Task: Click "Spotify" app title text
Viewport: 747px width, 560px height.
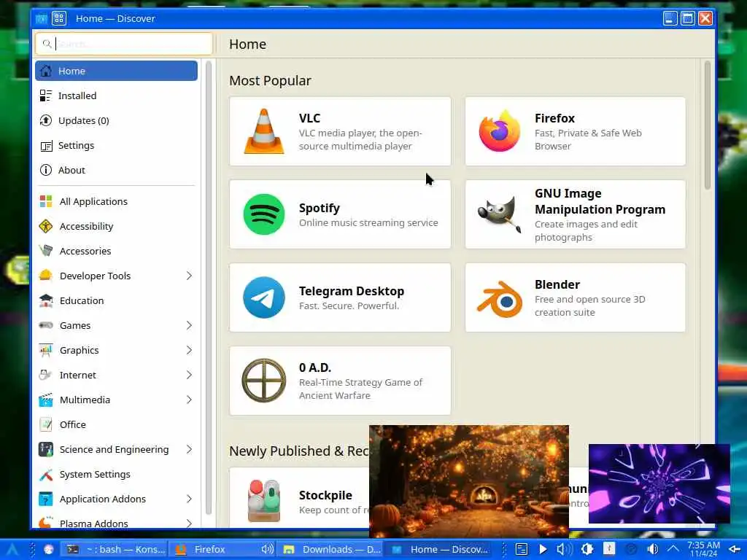Action: [x=320, y=208]
